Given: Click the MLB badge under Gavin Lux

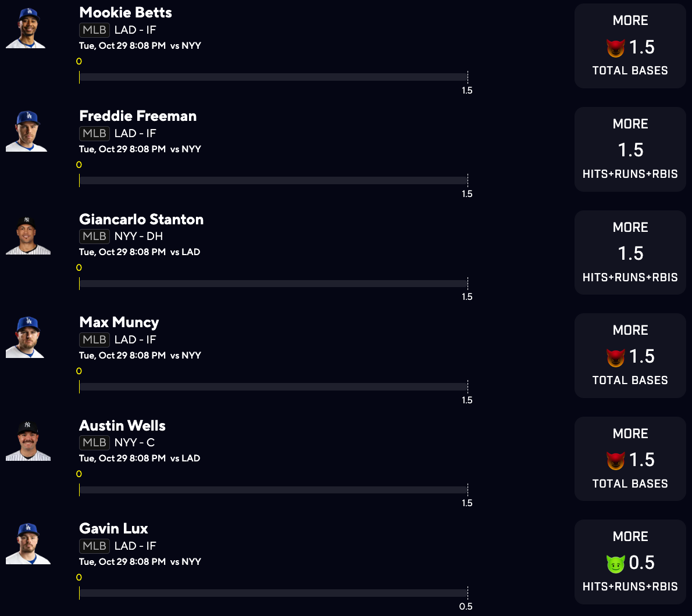Looking at the screenshot, I should coord(94,546).
